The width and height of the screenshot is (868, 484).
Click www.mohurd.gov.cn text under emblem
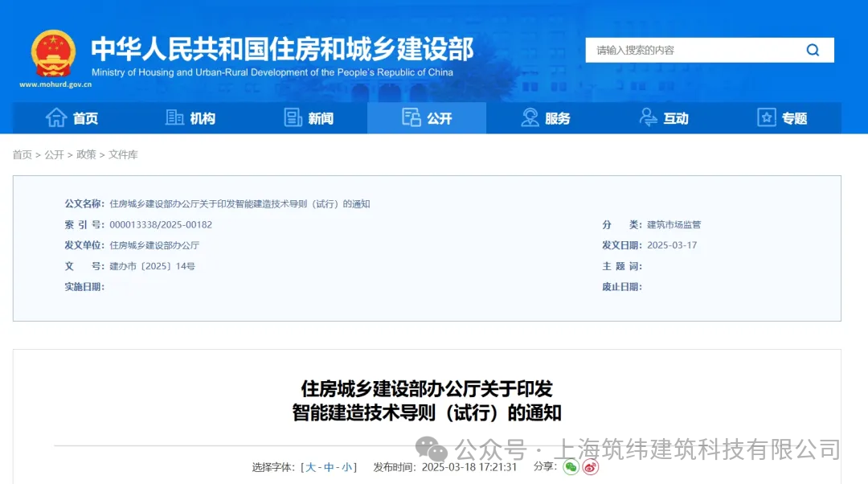(x=55, y=84)
